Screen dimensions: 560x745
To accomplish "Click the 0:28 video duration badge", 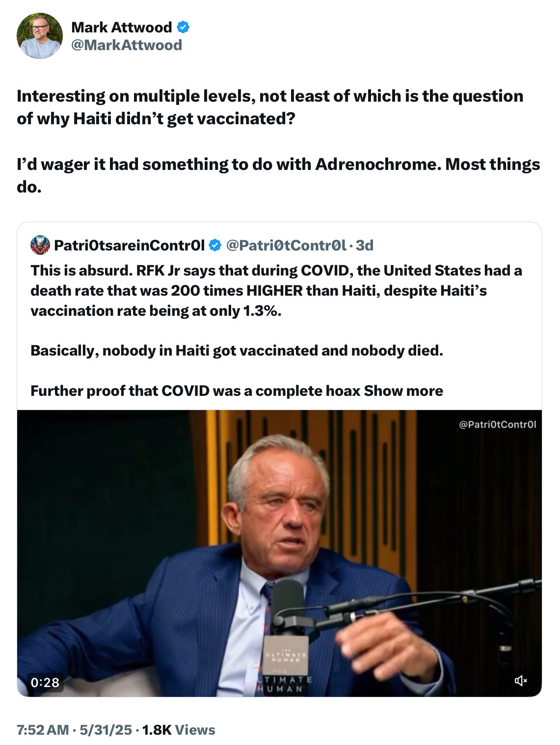I will (45, 682).
